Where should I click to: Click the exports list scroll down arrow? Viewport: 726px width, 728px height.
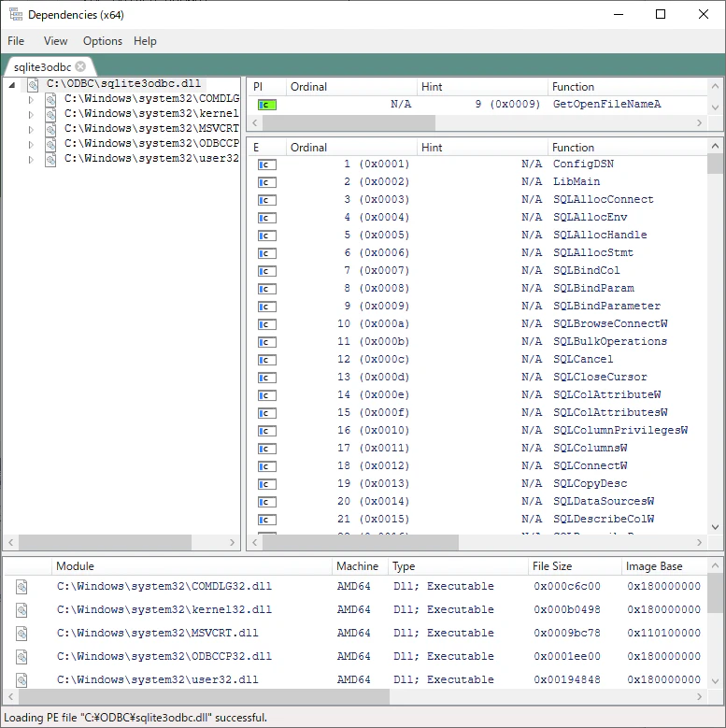click(715, 527)
